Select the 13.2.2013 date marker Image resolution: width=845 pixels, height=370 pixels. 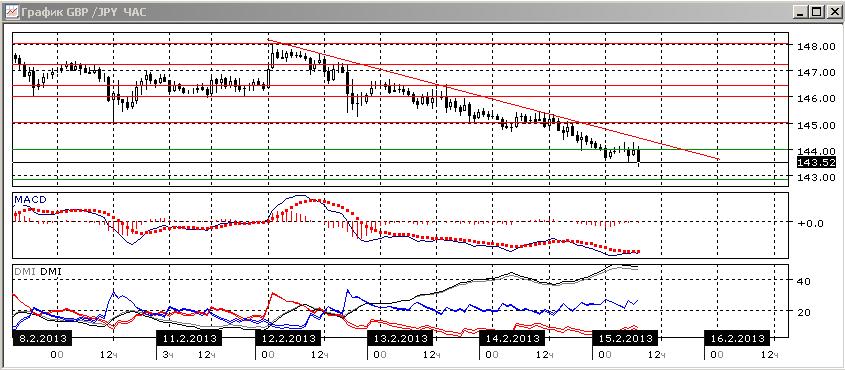click(x=400, y=339)
